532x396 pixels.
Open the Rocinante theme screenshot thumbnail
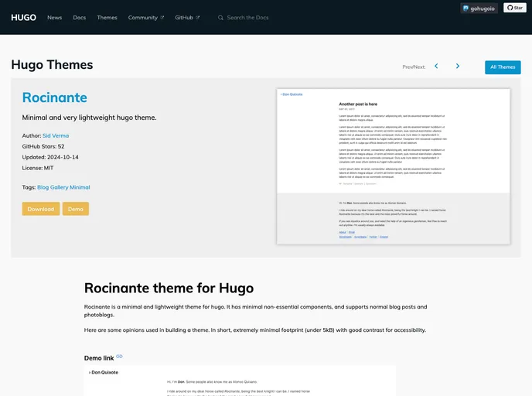394,166
